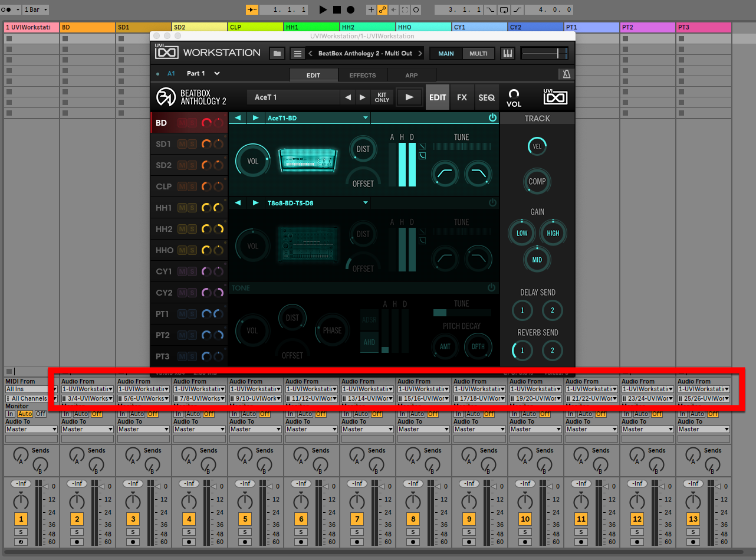Select previous kit next to AceT 1
This screenshot has width=756, height=560.
(x=348, y=97)
